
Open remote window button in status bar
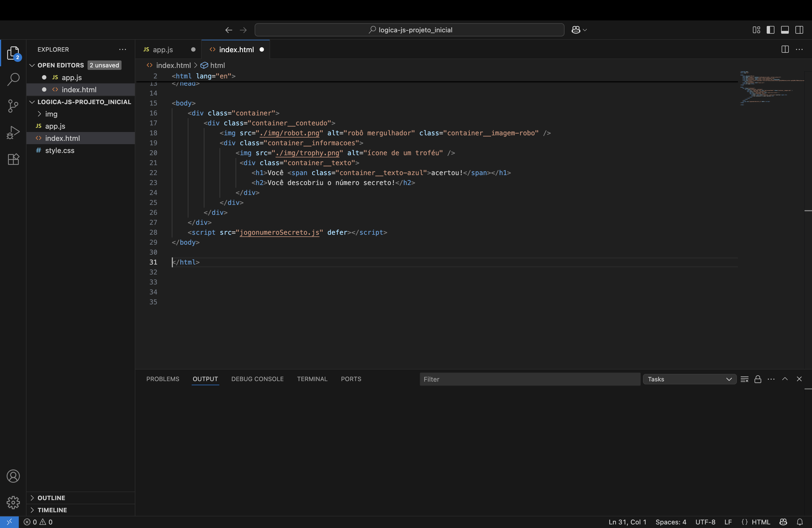tap(9, 522)
